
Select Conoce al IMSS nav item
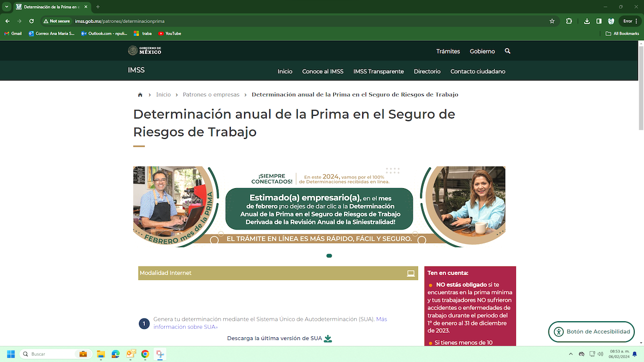click(323, 72)
